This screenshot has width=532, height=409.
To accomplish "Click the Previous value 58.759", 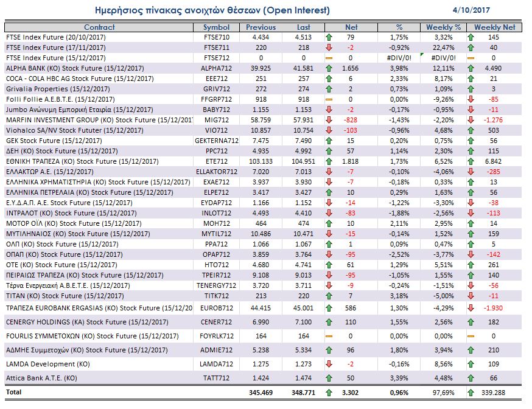I will click(x=261, y=120).
